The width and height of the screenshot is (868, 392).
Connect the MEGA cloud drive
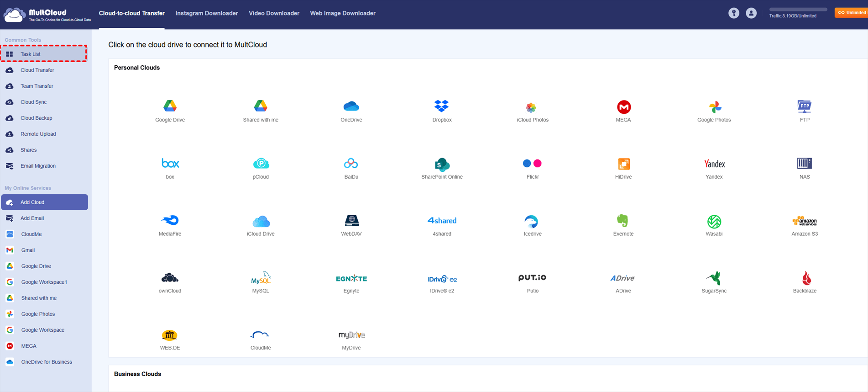tap(623, 107)
